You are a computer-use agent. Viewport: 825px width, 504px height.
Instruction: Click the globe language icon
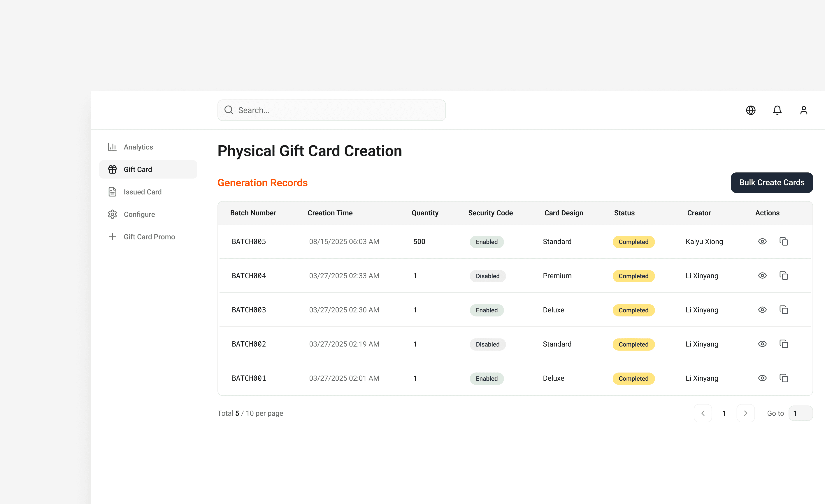point(751,110)
